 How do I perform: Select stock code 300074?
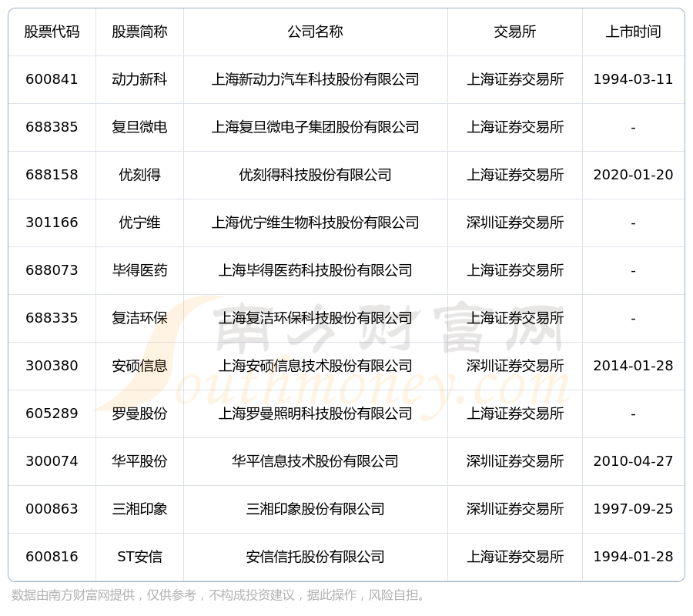(x=52, y=461)
